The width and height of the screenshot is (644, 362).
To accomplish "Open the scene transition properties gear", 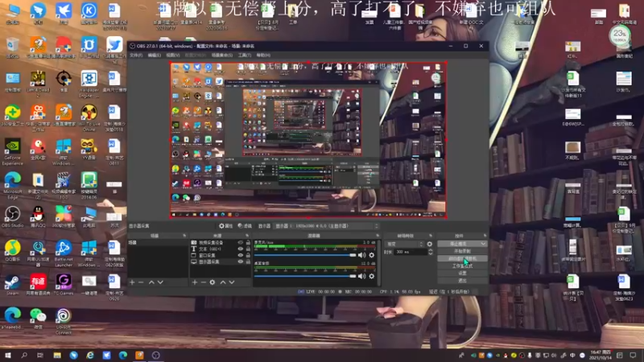I will click(x=430, y=244).
